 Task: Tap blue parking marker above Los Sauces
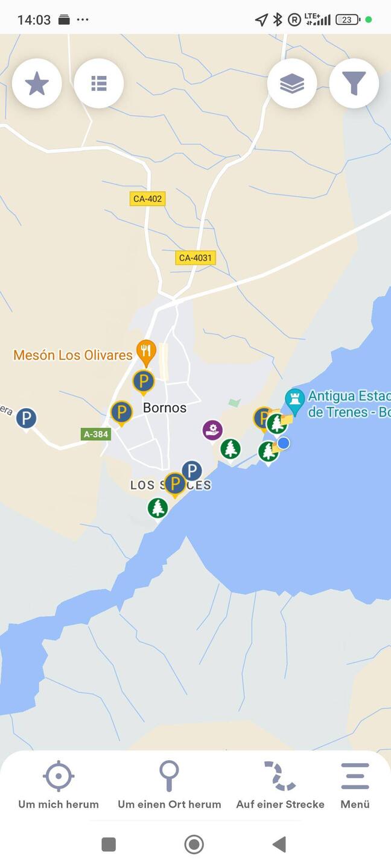[x=192, y=470]
